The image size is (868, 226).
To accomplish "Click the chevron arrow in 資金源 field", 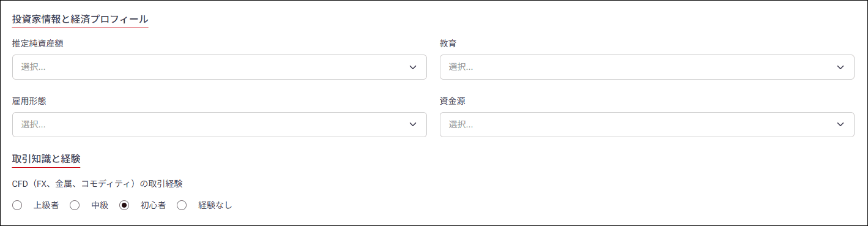I will 840,124.
